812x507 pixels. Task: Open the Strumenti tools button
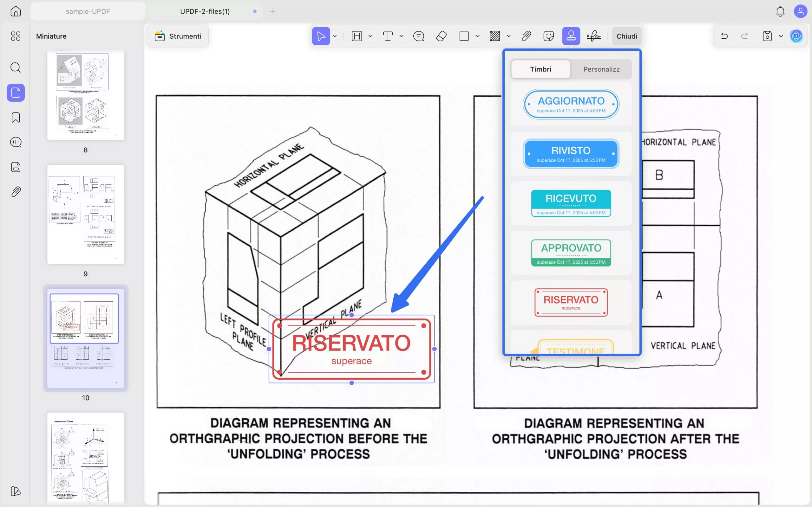178,36
